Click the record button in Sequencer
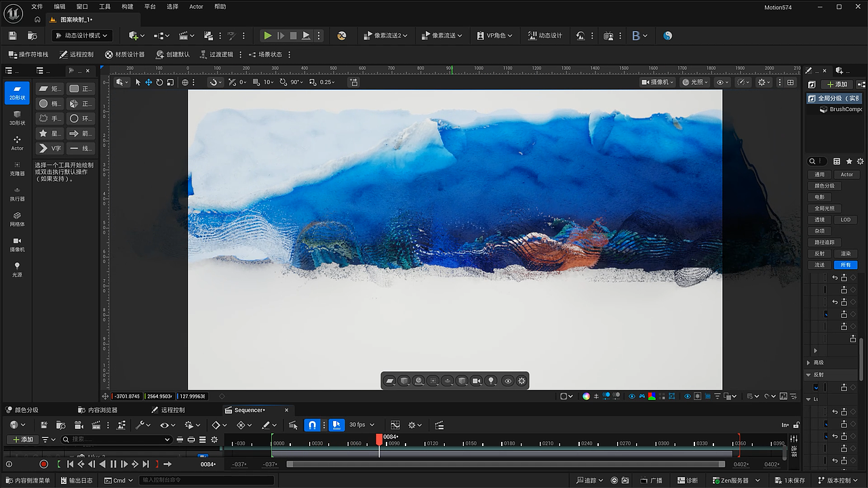This screenshot has height=488, width=868. pos(43,464)
